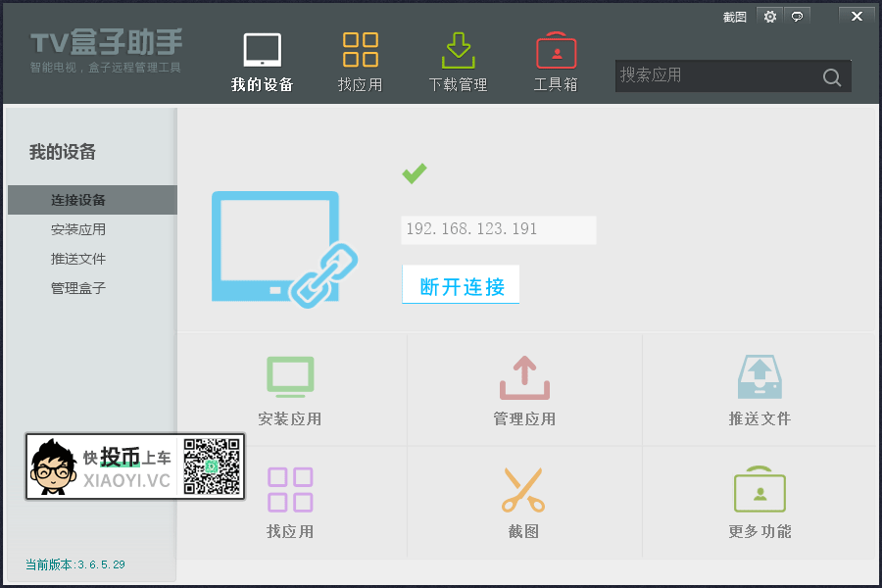Image resolution: width=882 pixels, height=588 pixels.
Task: Open the 我的设备 top tab
Action: [x=262, y=62]
